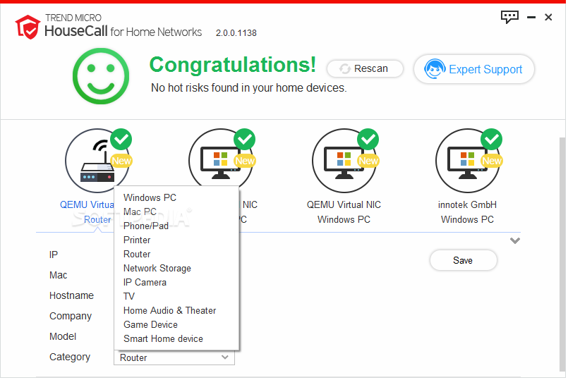Click the innotek GmbH label
580x392 pixels.
click(467, 205)
